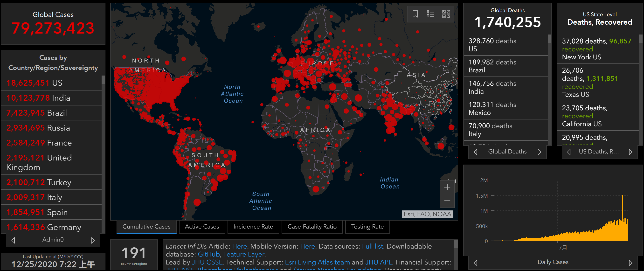Open the Full list data sources link
Viewport: 644px width, 271px height.
tap(372, 246)
